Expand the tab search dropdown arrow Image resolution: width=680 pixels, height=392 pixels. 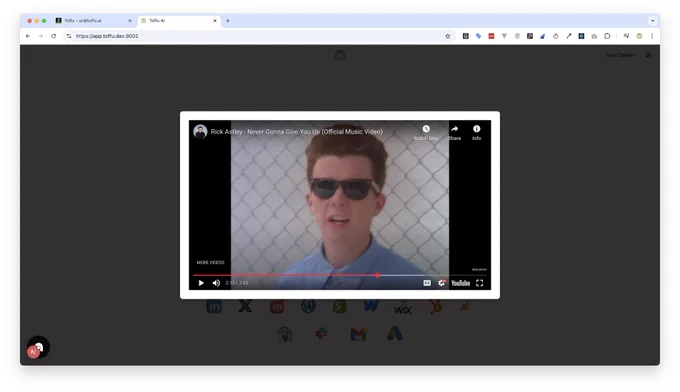[x=652, y=20]
